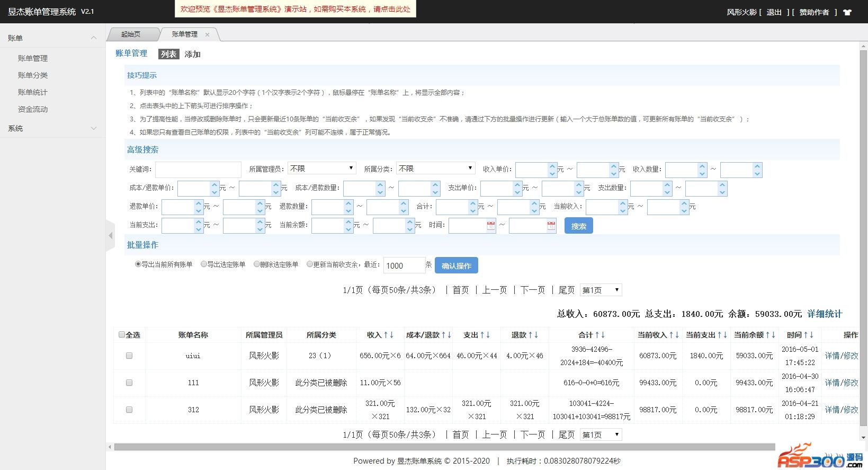Sort 时间 column descending with down arrow
The image size is (868, 470).
(812, 335)
